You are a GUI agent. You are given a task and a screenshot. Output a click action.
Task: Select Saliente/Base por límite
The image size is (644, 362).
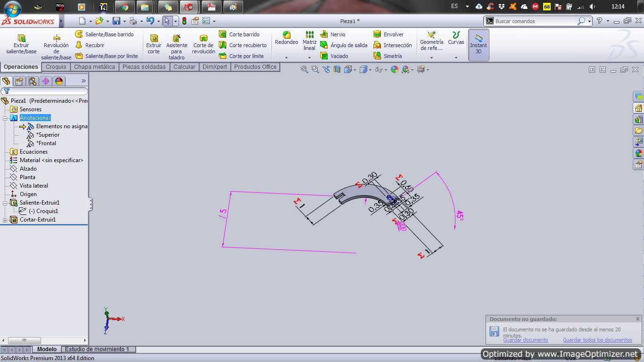point(107,56)
